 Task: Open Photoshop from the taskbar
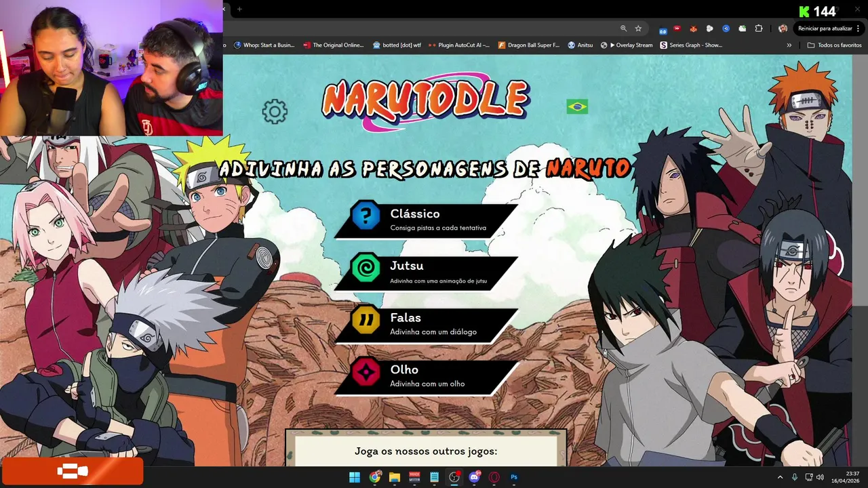coord(514,477)
